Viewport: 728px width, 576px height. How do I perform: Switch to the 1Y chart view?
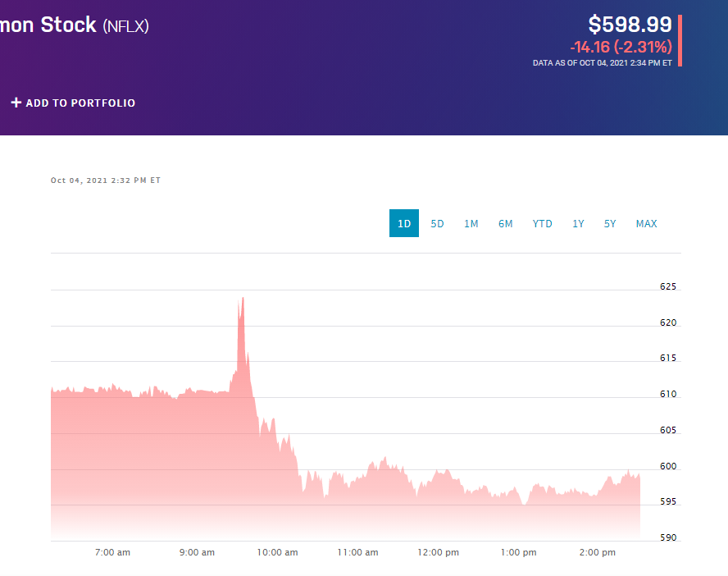pyautogui.click(x=578, y=222)
